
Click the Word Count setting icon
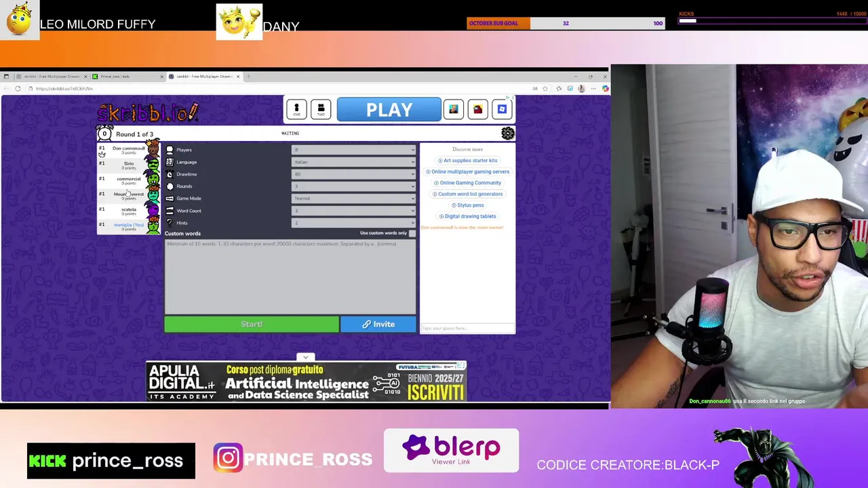tap(170, 211)
